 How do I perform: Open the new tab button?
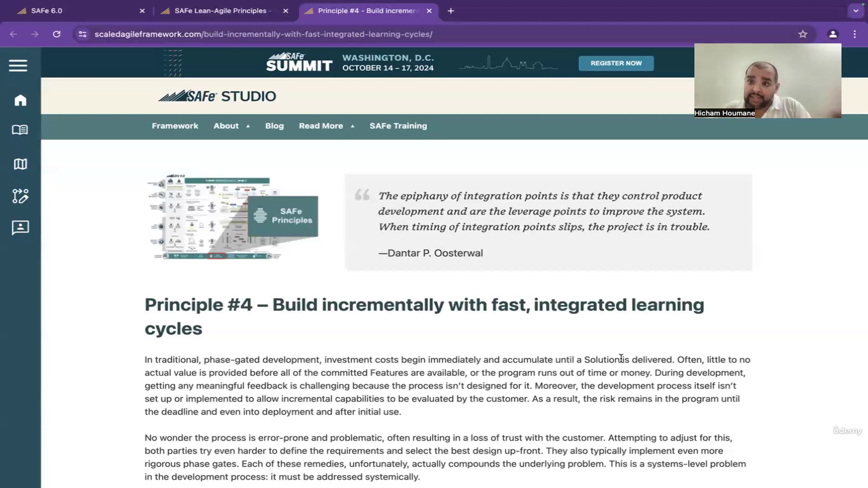pyautogui.click(x=451, y=11)
